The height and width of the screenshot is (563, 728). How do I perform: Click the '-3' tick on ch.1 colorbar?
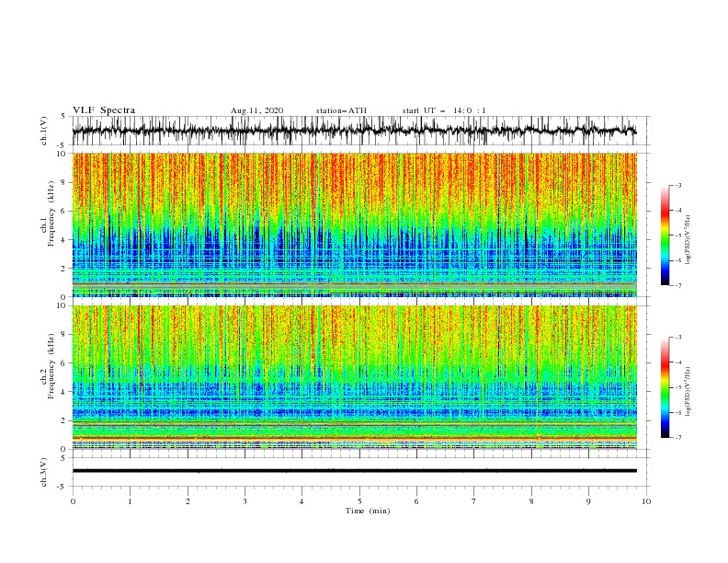[677, 185]
